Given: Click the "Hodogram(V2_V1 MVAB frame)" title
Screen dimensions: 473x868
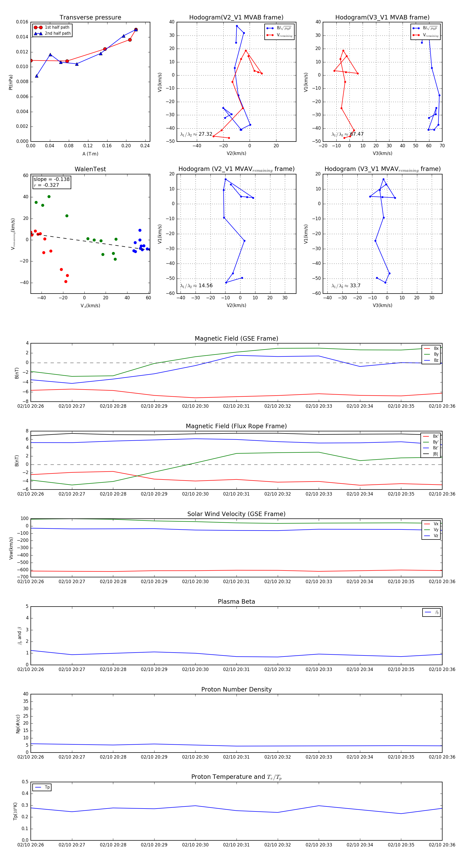Looking at the screenshot, I should [x=236, y=18].
